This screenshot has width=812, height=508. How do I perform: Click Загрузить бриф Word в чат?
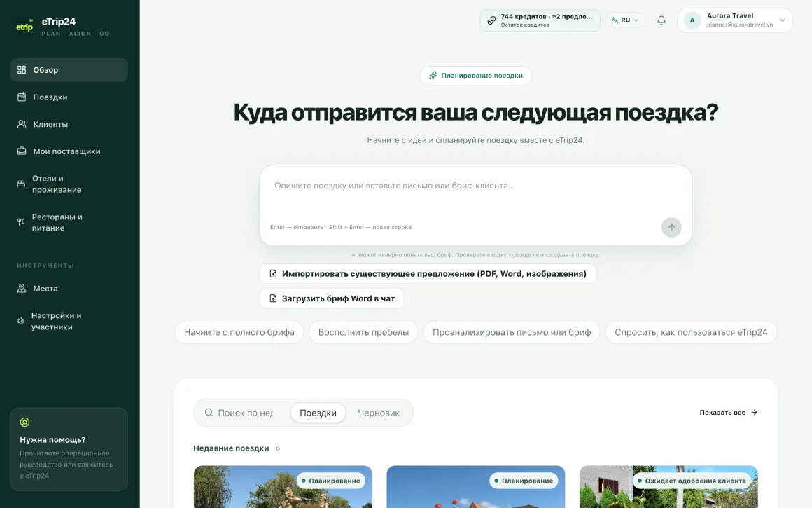332,298
